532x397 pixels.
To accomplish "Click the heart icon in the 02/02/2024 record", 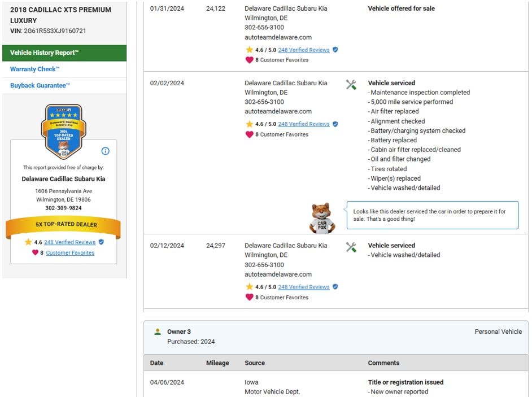I will (x=249, y=134).
